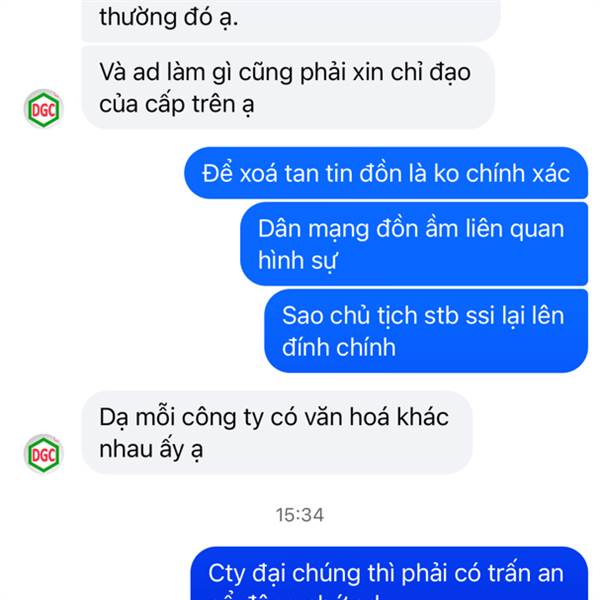Select the gray "thường đó ạ." message bubble
Viewport: 600px width, 600px height.
pyautogui.click(x=291, y=20)
